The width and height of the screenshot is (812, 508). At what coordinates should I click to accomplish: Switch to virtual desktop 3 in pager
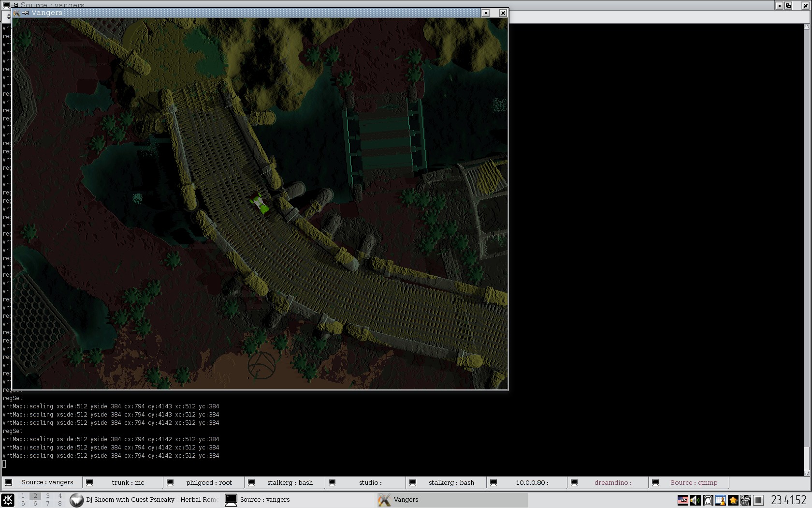[48, 496]
